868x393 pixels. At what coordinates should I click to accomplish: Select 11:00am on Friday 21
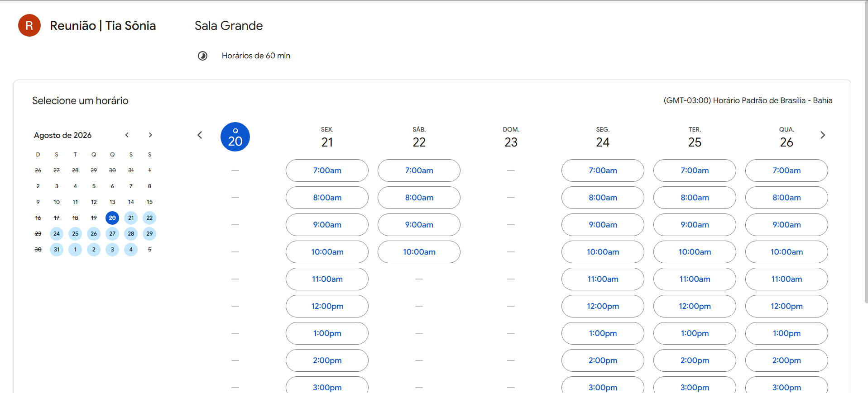327,279
